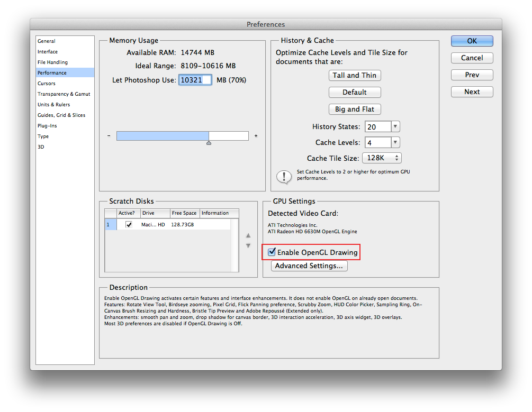Click the Preferences title bar text
Image resolution: width=532 pixels, height=412 pixels.
(266, 24)
